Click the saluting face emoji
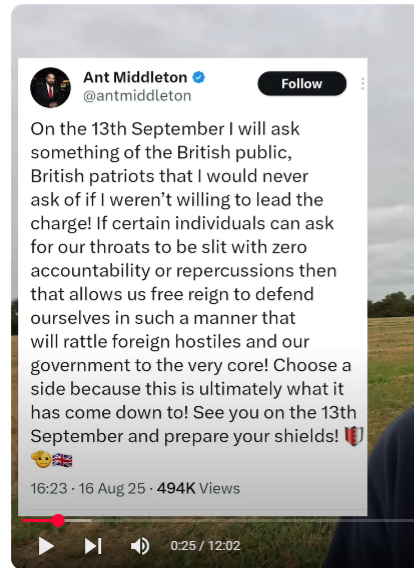Image resolution: width=414 pixels, height=568 pixels. coord(41,459)
